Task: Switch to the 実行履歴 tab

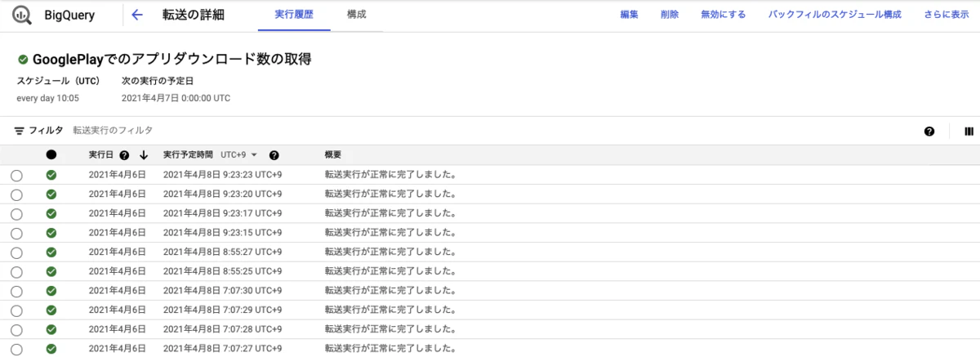Action: tap(294, 15)
